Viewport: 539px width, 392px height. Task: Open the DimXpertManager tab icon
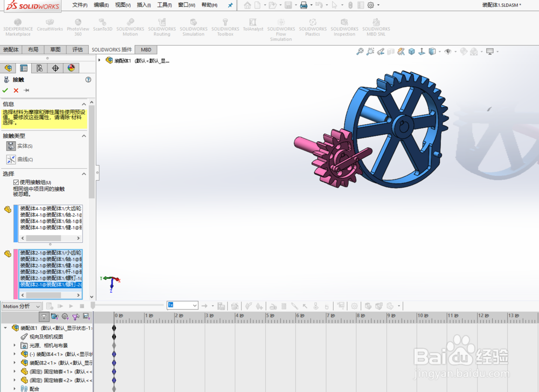(55, 68)
